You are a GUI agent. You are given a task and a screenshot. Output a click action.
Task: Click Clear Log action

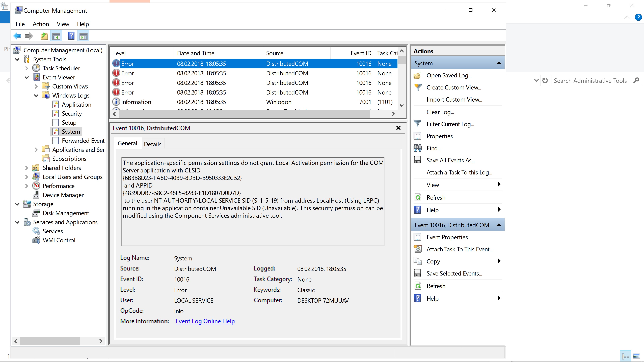tap(440, 112)
